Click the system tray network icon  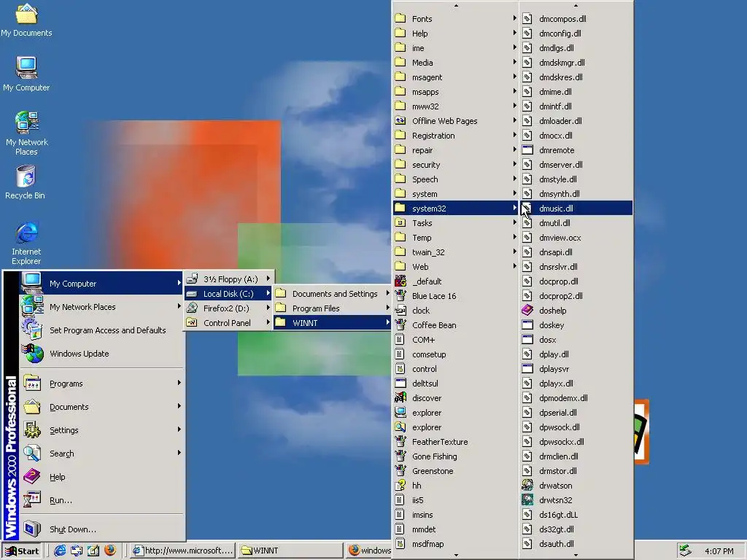click(x=685, y=551)
